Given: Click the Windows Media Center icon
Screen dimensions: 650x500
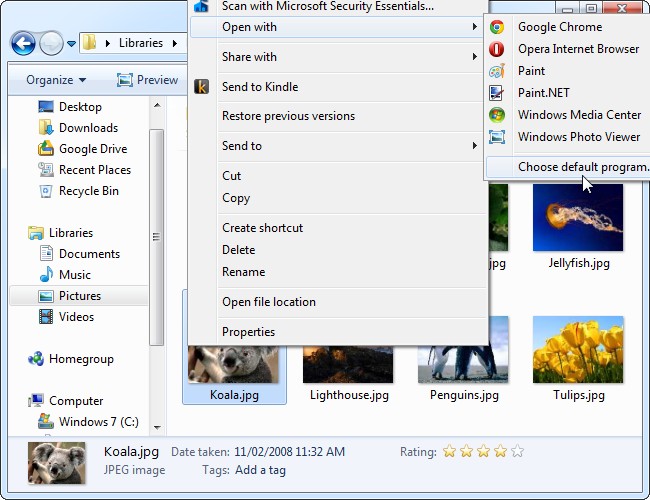Looking at the screenshot, I should tap(497, 115).
